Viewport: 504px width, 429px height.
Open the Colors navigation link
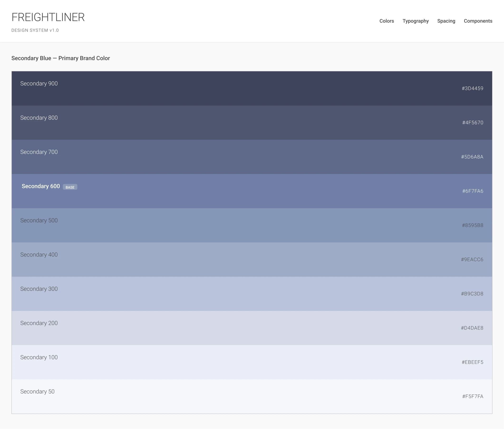(387, 21)
